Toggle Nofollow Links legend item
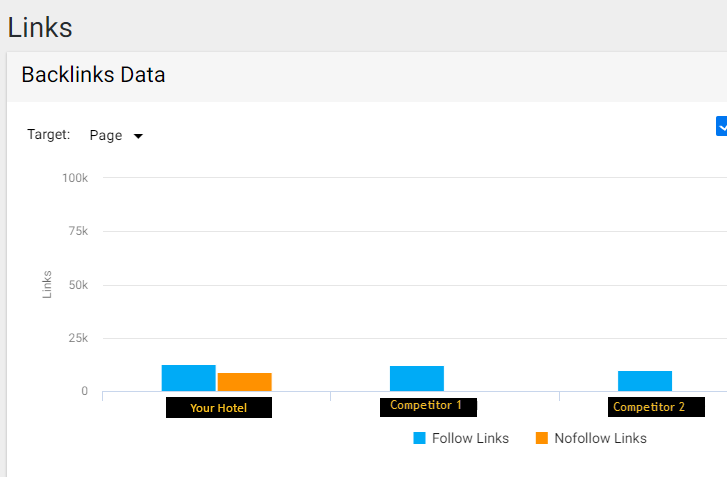This screenshot has width=727, height=477. point(591,438)
